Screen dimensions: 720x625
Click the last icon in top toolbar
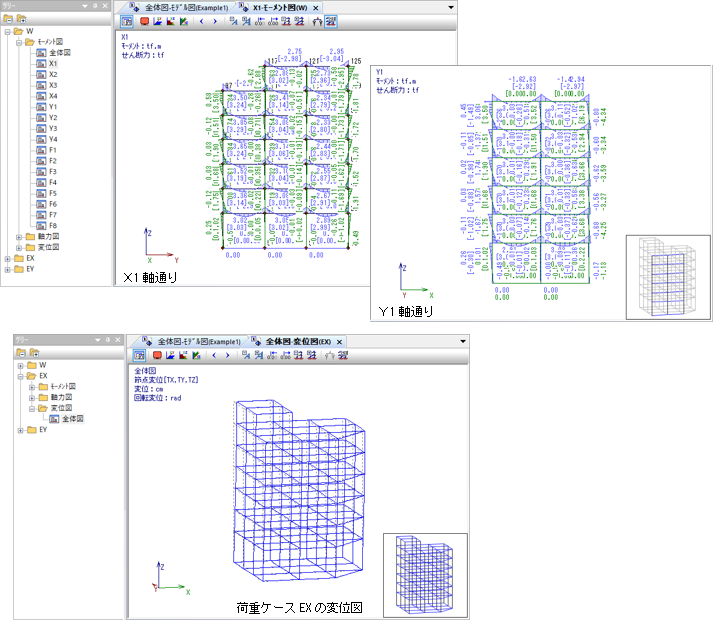pyautogui.click(x=330, y=20)
